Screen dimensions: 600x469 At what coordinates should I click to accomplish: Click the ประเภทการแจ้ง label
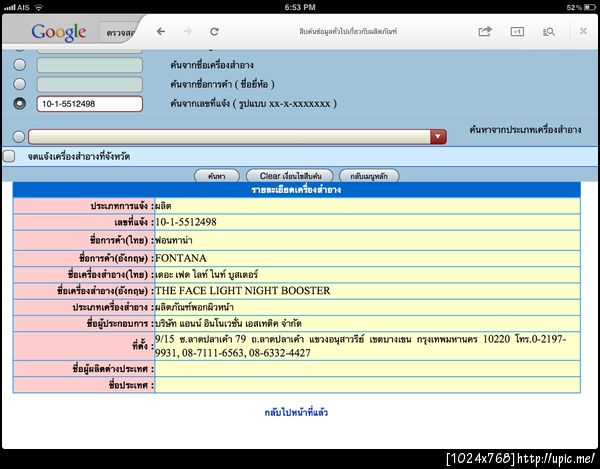click(122, 206)
